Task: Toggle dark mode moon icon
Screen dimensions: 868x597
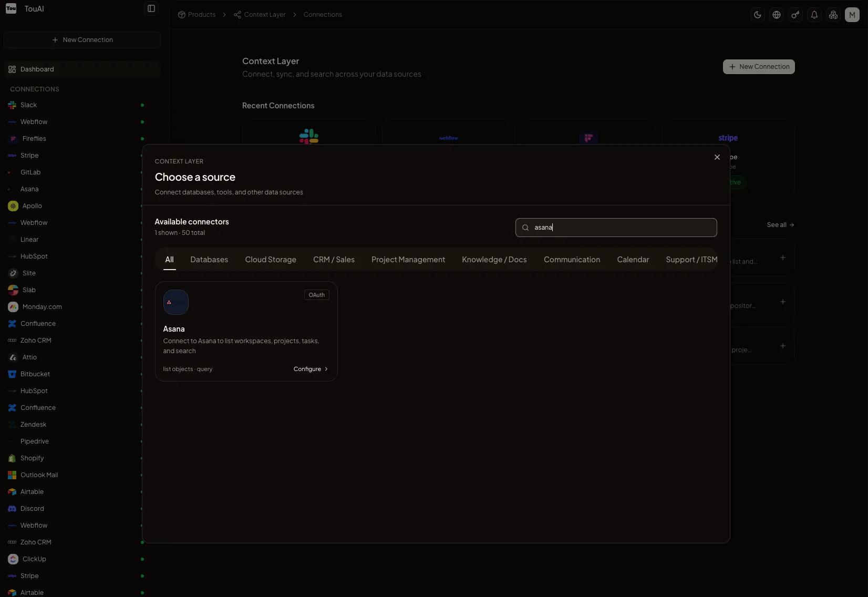Action: coord(757,15)
